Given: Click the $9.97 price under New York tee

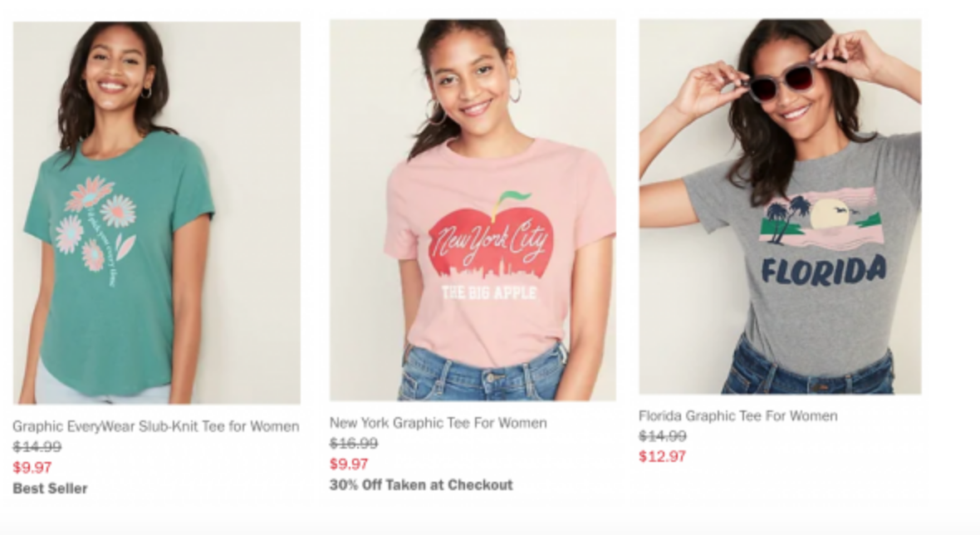Looking at the screenshot, I should coord(349,464).
